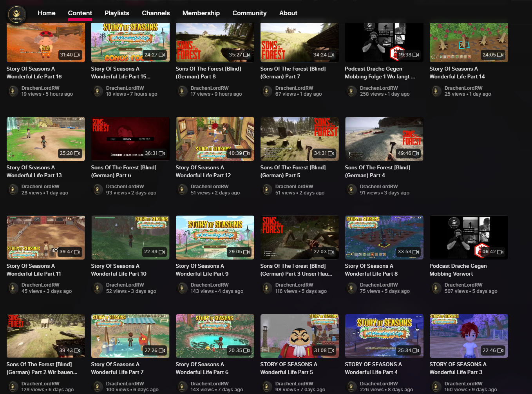
Task: Play the Wonderful Life Part 13 thumbnail
Action: [45, 139]
